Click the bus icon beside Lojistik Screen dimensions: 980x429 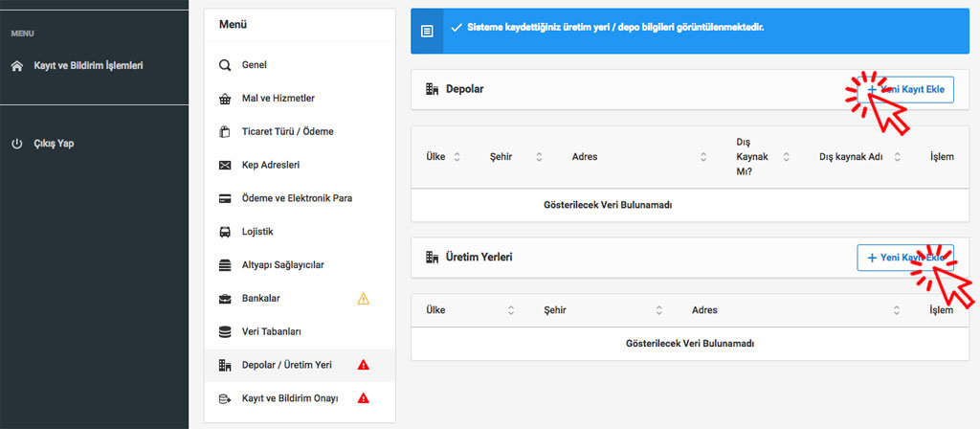click(x=225, y=232)
